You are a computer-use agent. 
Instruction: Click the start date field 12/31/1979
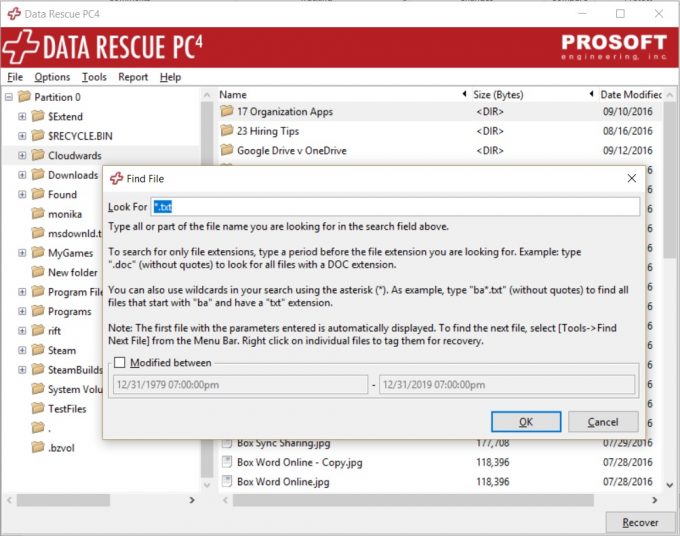click(240, 385)
